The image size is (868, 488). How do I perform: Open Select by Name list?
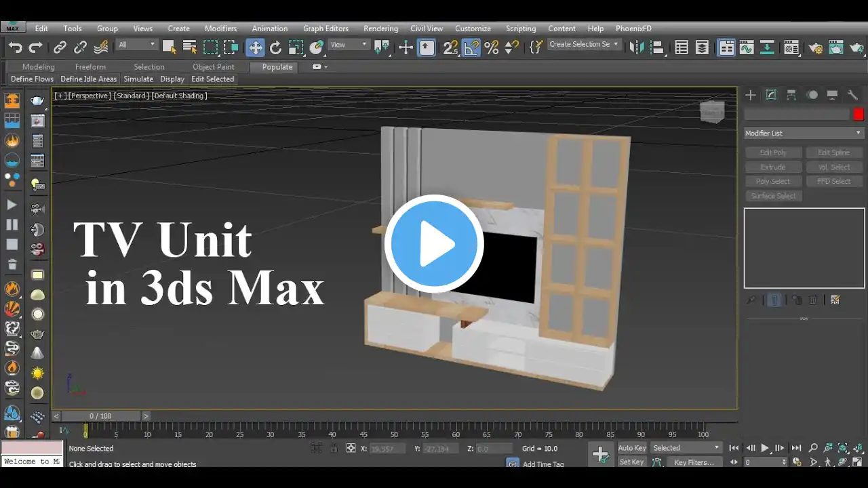(190, 47)
